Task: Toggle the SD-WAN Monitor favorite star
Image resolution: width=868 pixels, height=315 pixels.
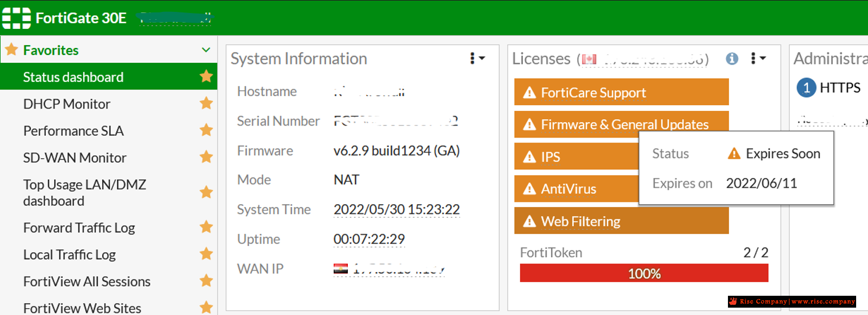Action: pos(206,157)
